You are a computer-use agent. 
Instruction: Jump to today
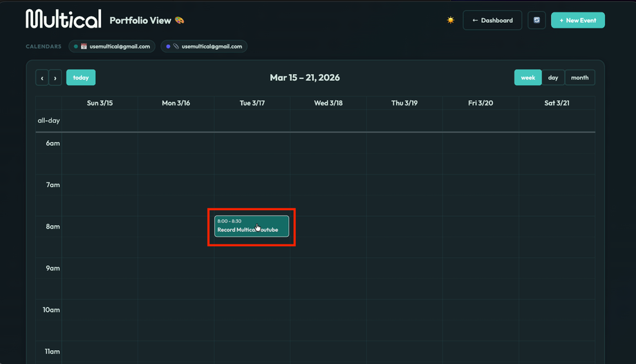coord(81,77)
